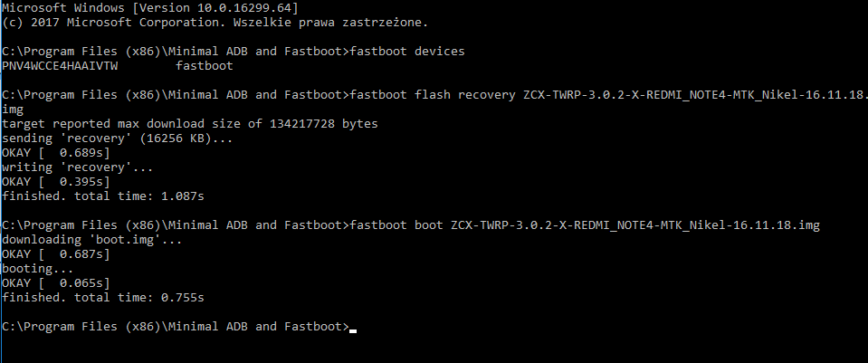868x363 pixels.
Task: Click the OKAY 0.065s result line
Action: pyautogui.click(x=56, y=282)
